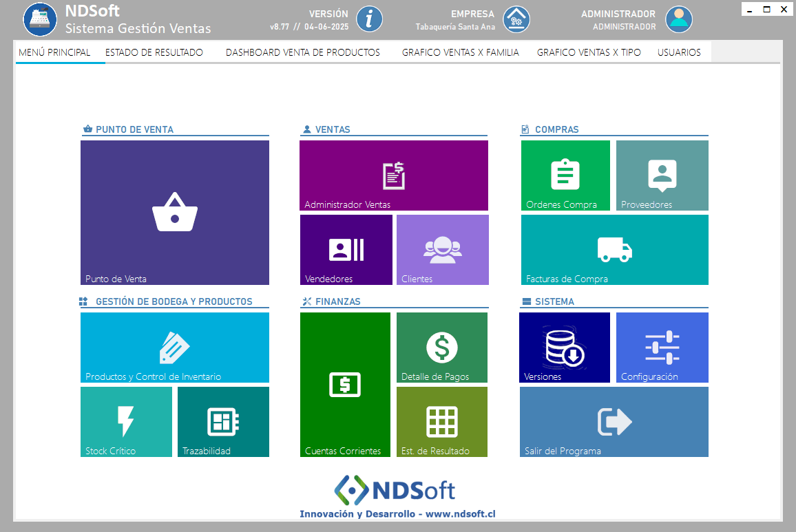Open the Vendedores tile

(x=346, y=250)
